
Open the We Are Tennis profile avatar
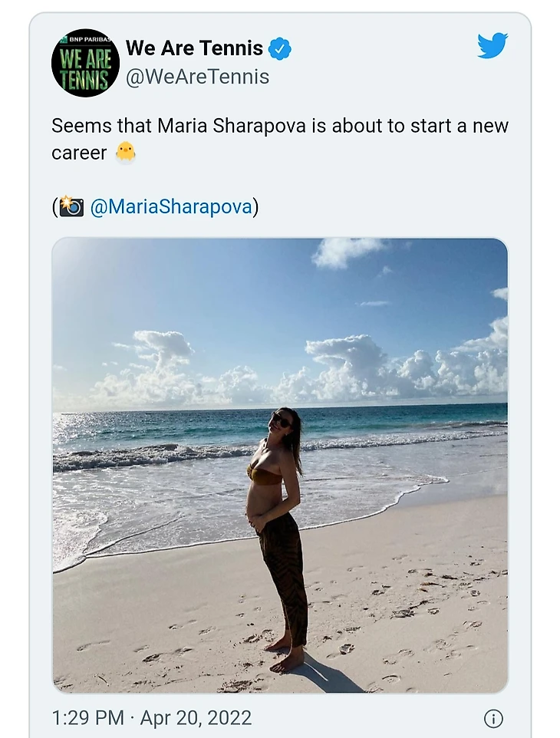85,63
